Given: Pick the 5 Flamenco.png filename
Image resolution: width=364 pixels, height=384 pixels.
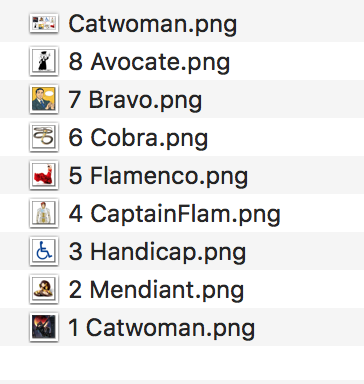Looking at the screenshot, I should (x=158, y=176).
